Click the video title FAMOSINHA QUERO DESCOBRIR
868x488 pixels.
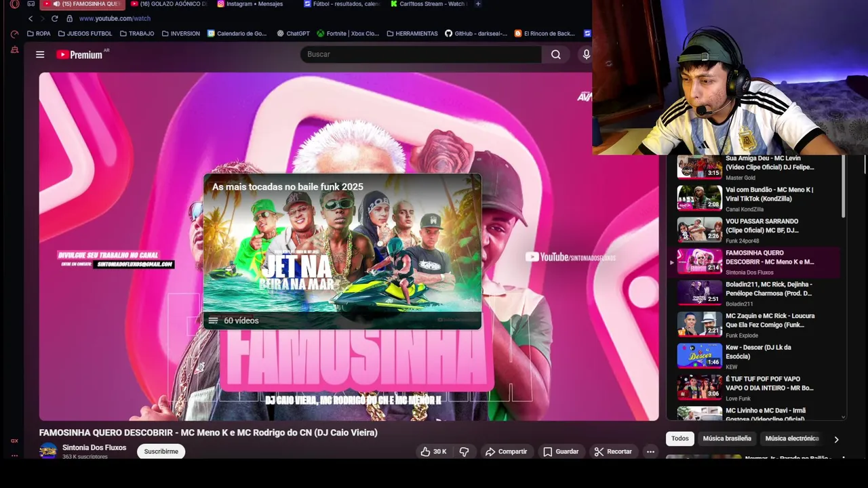(x=208, y=432)
